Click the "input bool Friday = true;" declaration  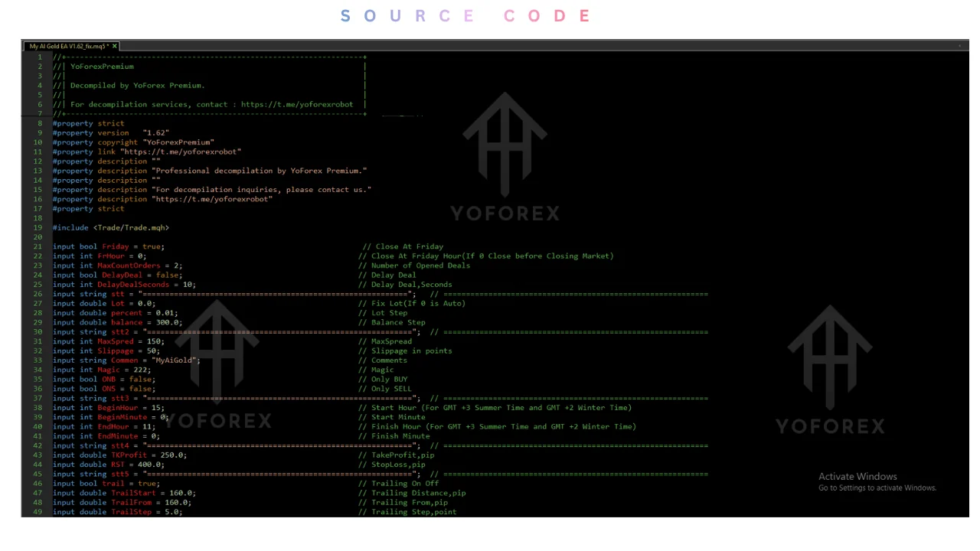click(x=109, y=246)
